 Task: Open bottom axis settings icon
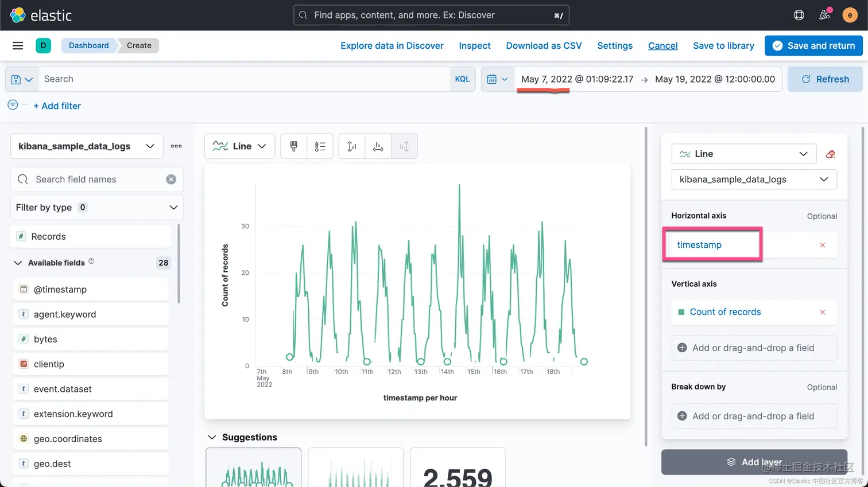coord(378,146)
